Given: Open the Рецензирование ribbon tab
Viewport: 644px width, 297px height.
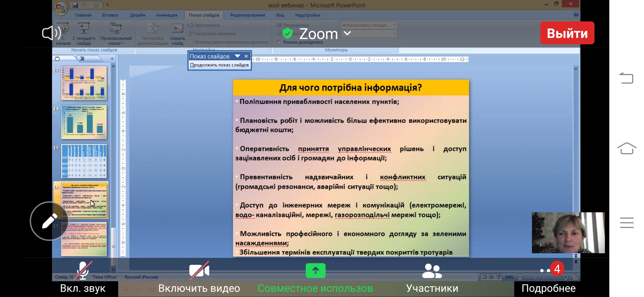Looking at the screenshot, I should [x=247, y=15].
